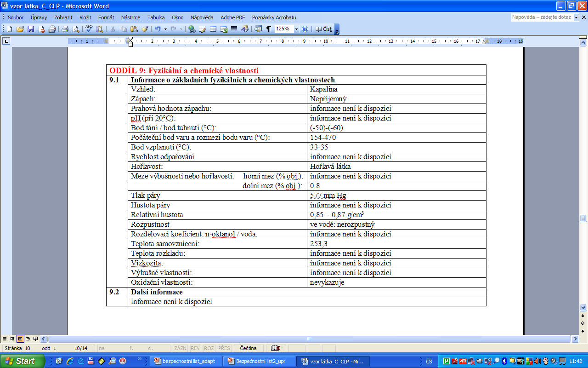Switch to Outline view
Viewport: 588px width, 368px height.
tap(28, 339)
